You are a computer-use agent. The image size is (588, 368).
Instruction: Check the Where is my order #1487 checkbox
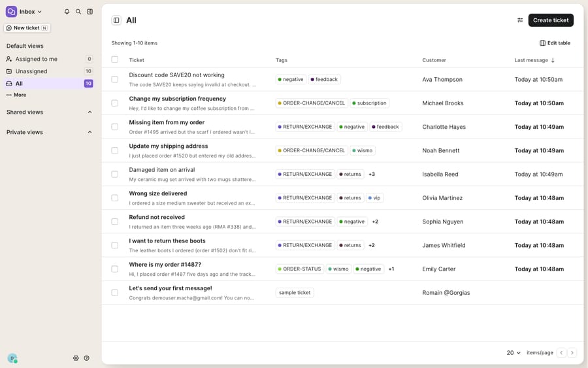115,269
